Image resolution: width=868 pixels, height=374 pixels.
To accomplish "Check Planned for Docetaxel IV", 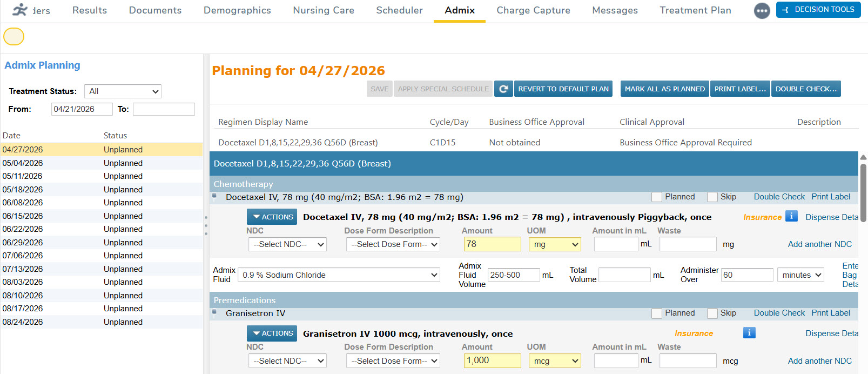I will (x=657, y=197).
